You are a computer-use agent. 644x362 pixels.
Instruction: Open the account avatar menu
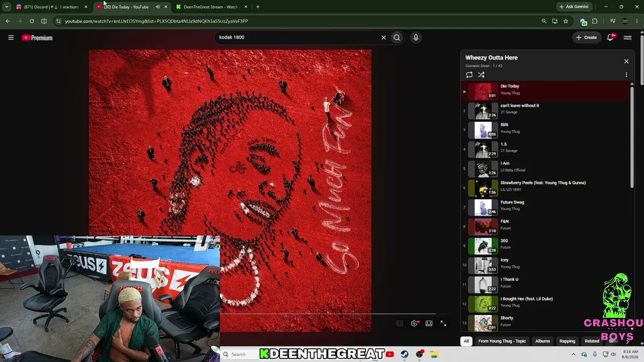(627, 37)
